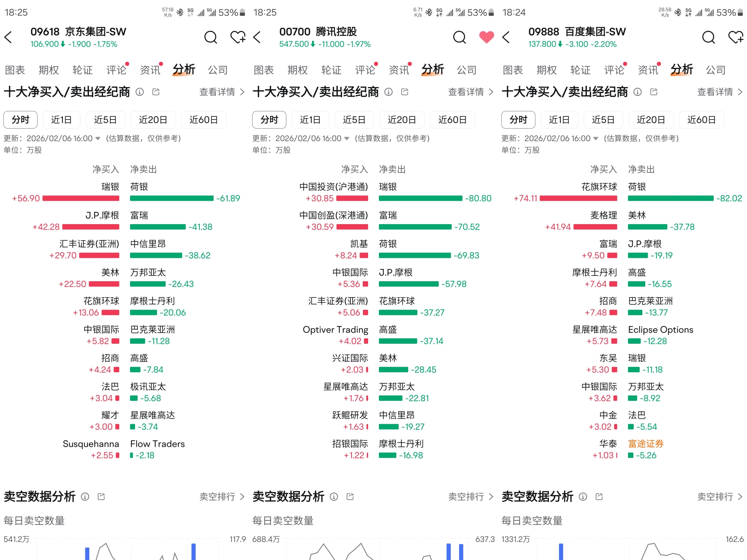Open Baidu update time dropdown arrow
Viewport: 747px width, 560px height.
(x=596, y=139)
